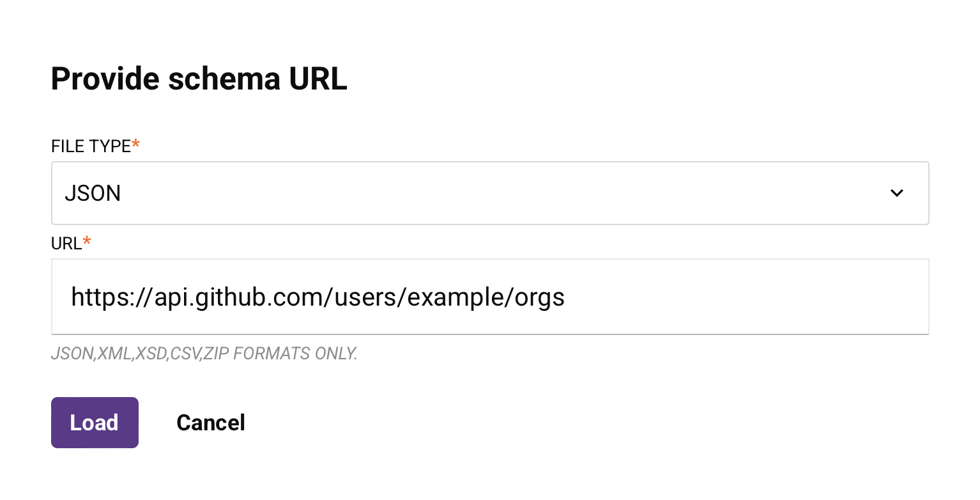Click the required asterisk next to FILE TYPE
The image size is (980, 500).
point(135,142)
